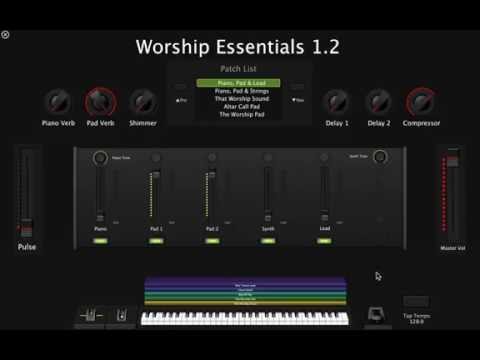This screenshot has width=480, height=360.
Task: Click the laptop icon near Tap Tempo
Action: coord(376,314)
